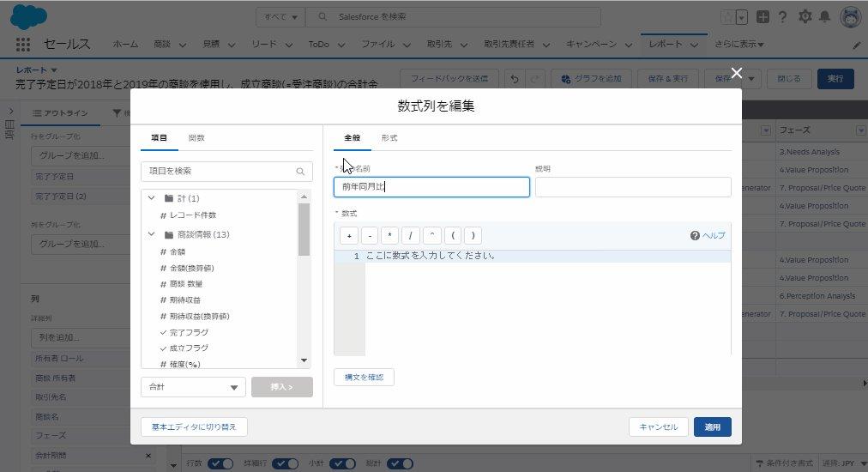Viewport: 868px width, 472px height.
Task: Insert the plus operator
Action: 349,235
